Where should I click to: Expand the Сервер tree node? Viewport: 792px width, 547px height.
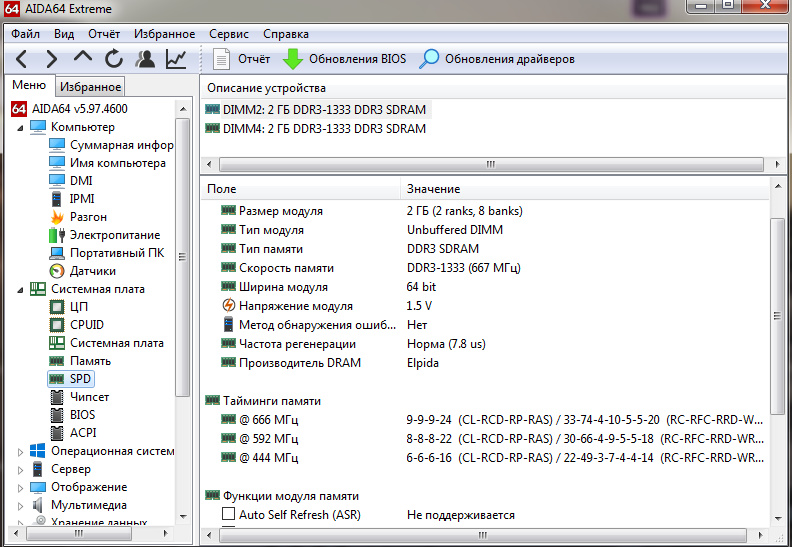[x=20, y=470]
